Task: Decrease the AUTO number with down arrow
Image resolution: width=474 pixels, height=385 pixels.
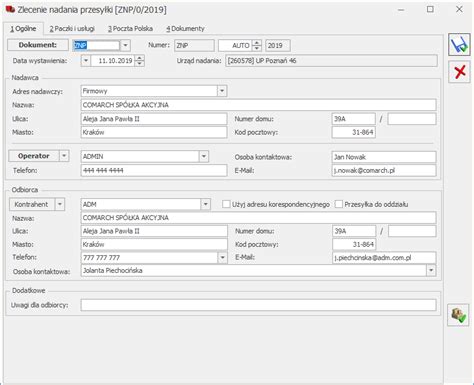Action: (x=257, y=48)
